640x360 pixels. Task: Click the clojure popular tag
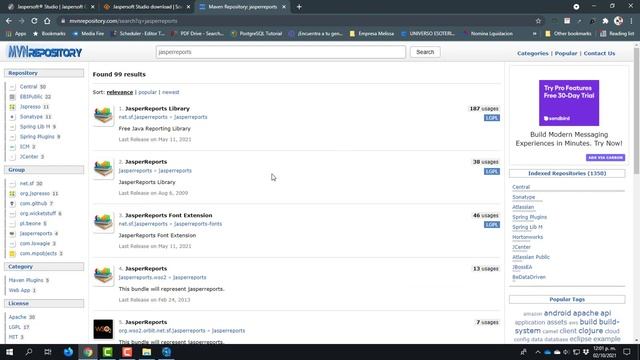click(590, 331)
